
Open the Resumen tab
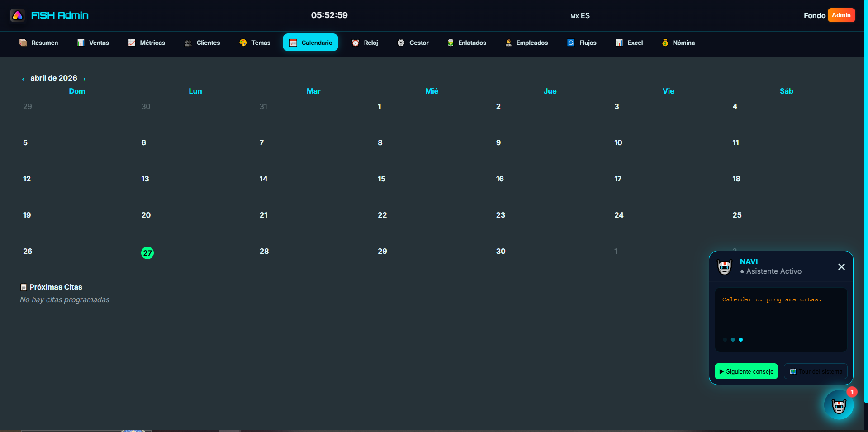(x=38, y=43)
